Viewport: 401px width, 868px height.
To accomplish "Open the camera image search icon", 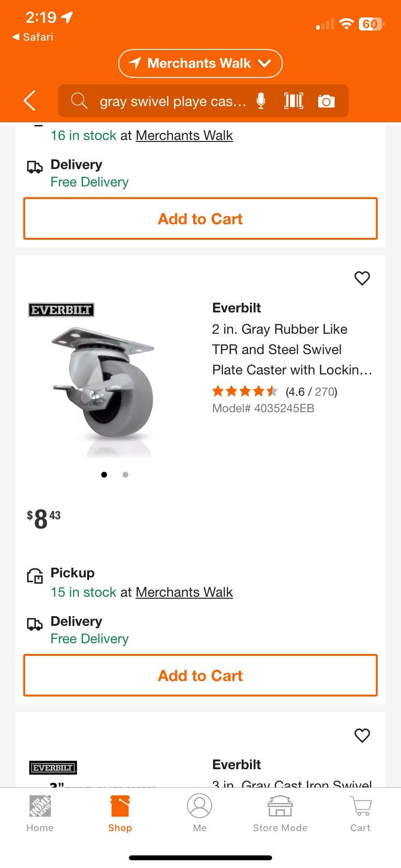I will click(326, 101).
